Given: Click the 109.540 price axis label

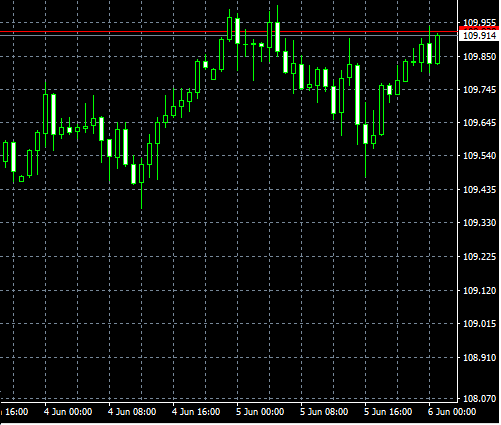Looking at the screenshot, I should pyautogui.click(x=480, y=156).
